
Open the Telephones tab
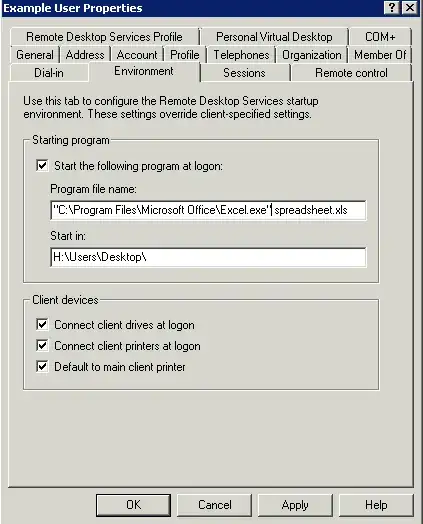241,55
